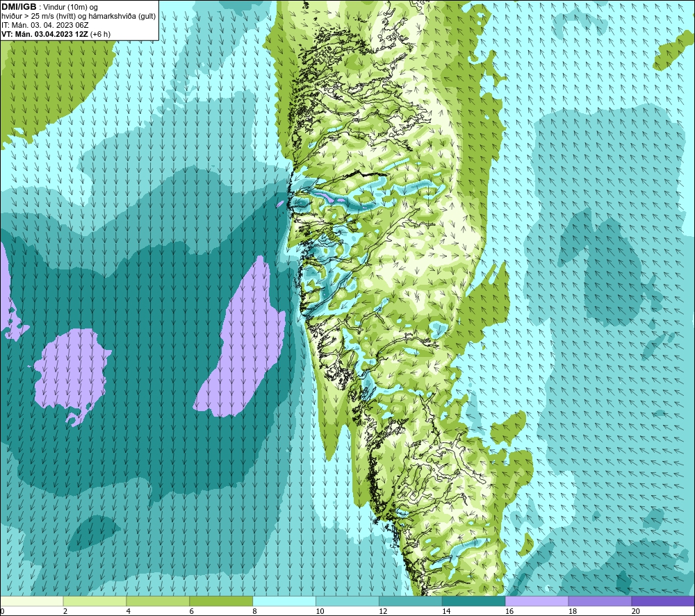Click the teal 12–14 m/s legend swatch
Viewport: 695px width, 616px height.
coord(411,601)
